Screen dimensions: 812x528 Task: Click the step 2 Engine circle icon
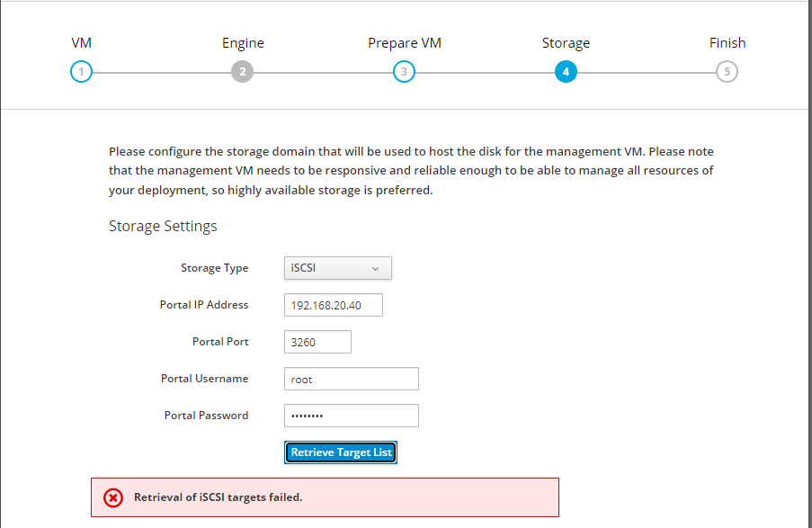coord(242,71)
